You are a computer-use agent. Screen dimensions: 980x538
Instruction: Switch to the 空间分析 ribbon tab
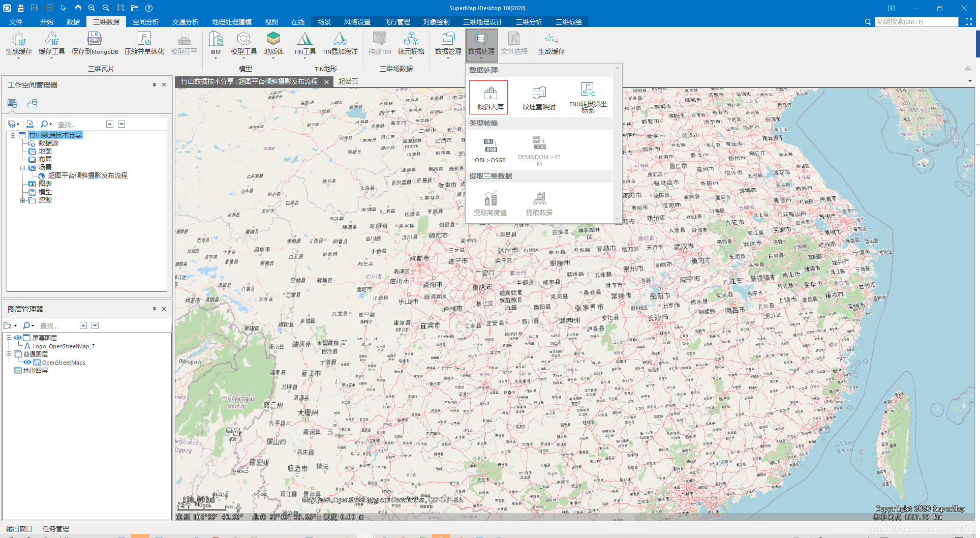[x=146, y=22]
